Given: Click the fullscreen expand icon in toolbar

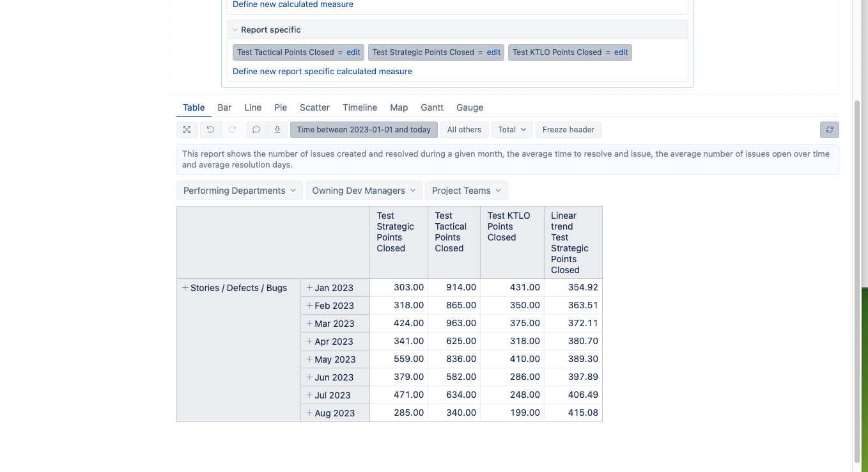Looking at the screenshot, I should point(187,130).
